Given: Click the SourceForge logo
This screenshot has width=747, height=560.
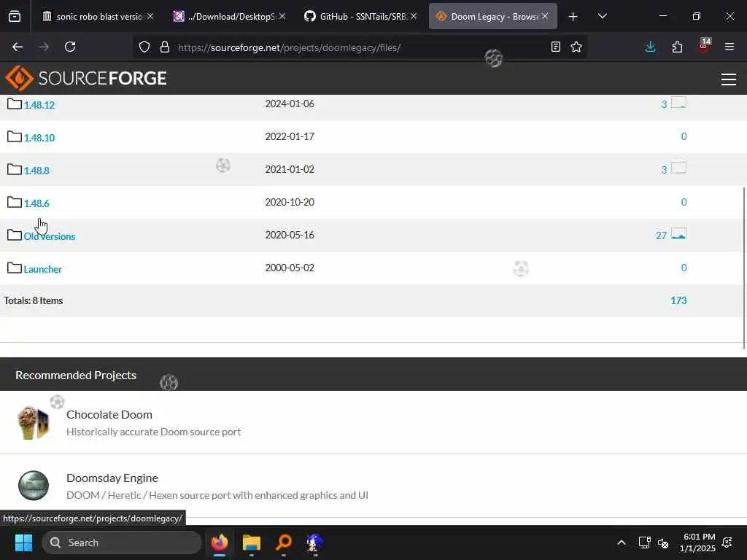Looking at the screenshot, I should point(86,78).
